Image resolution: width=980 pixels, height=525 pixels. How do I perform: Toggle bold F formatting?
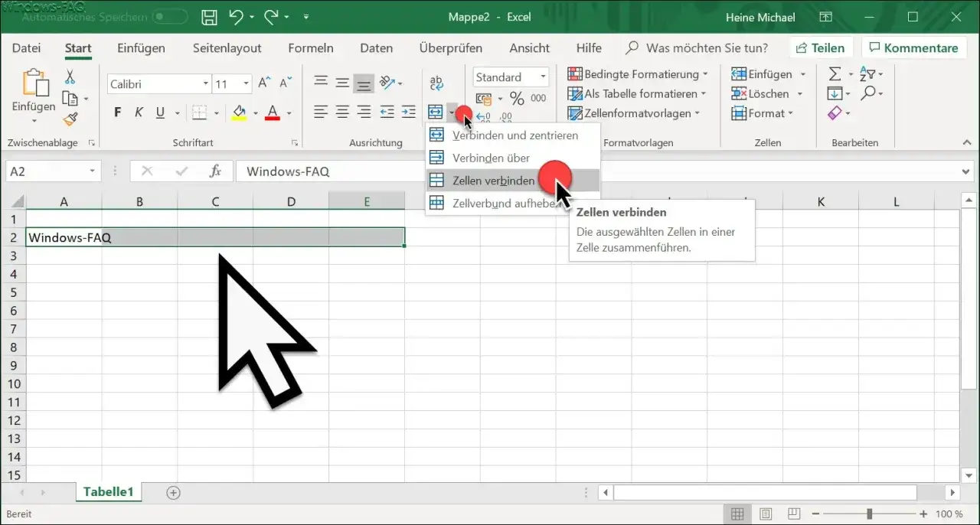(118, 113)
